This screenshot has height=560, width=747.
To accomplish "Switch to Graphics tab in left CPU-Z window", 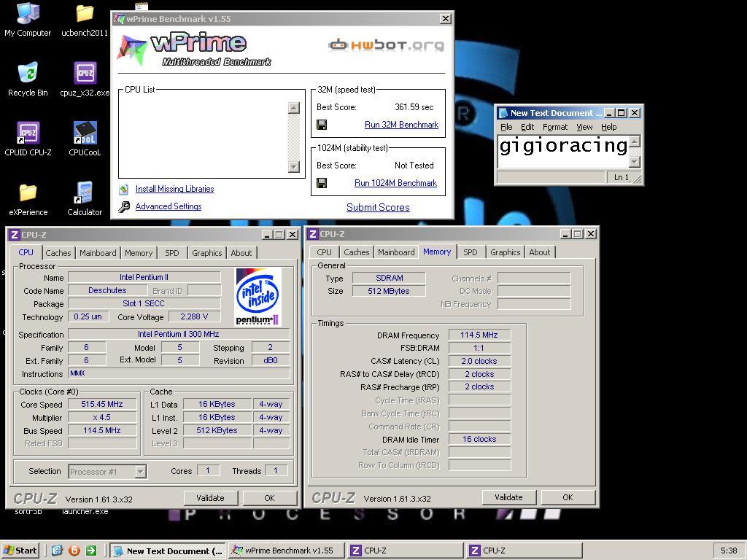I will (206, 253).
